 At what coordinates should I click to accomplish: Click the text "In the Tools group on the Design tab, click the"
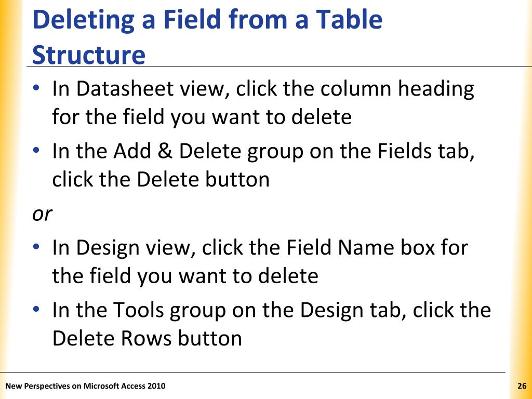tap(272, 311)
